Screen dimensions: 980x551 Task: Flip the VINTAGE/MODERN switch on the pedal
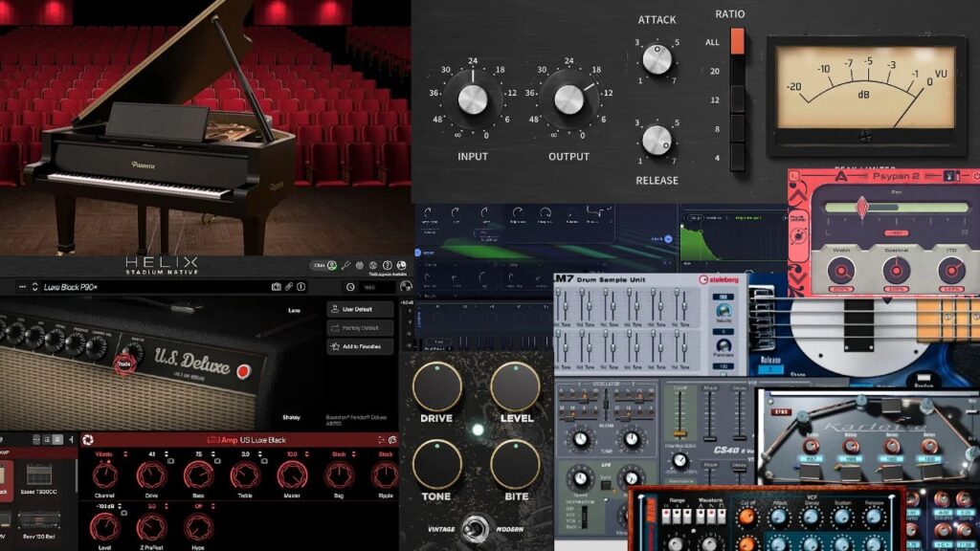(x=475, y=528)
